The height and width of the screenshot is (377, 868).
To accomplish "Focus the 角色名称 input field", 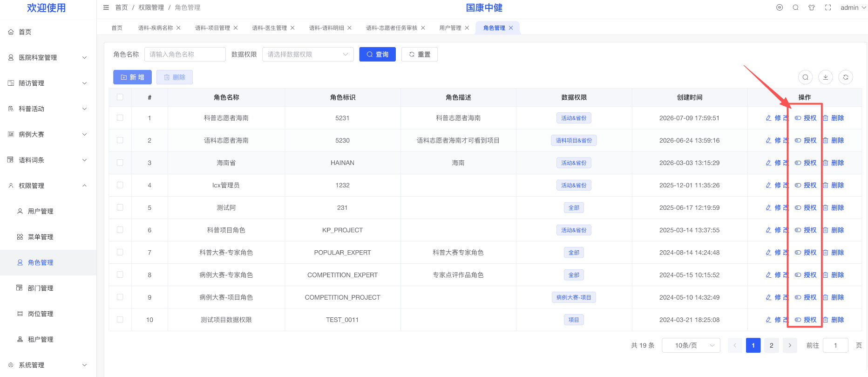I will coord(185,55).
